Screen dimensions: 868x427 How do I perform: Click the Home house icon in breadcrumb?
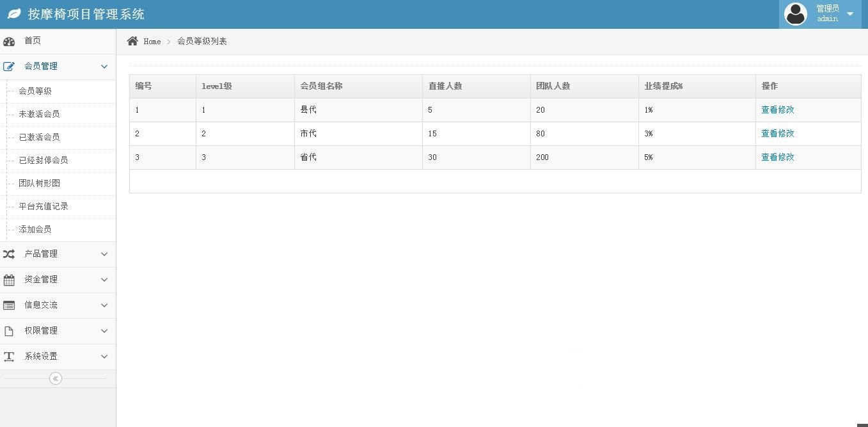point(132,41)
